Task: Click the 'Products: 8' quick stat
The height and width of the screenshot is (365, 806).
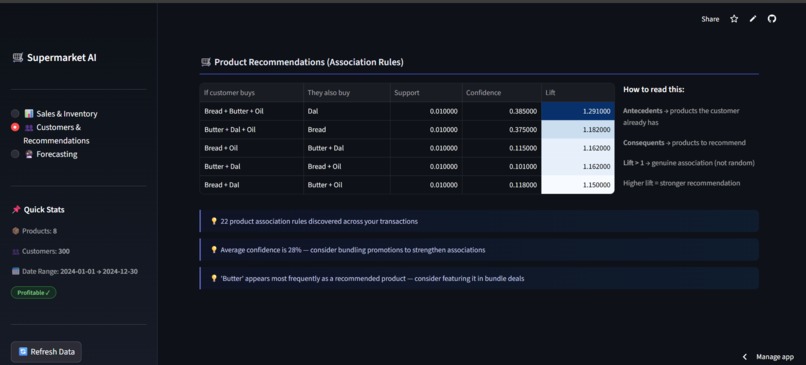Action: pos(34,231)
